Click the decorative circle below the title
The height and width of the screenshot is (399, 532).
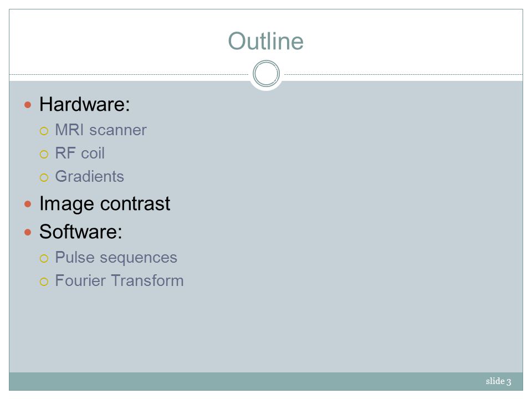coord(267,74)
